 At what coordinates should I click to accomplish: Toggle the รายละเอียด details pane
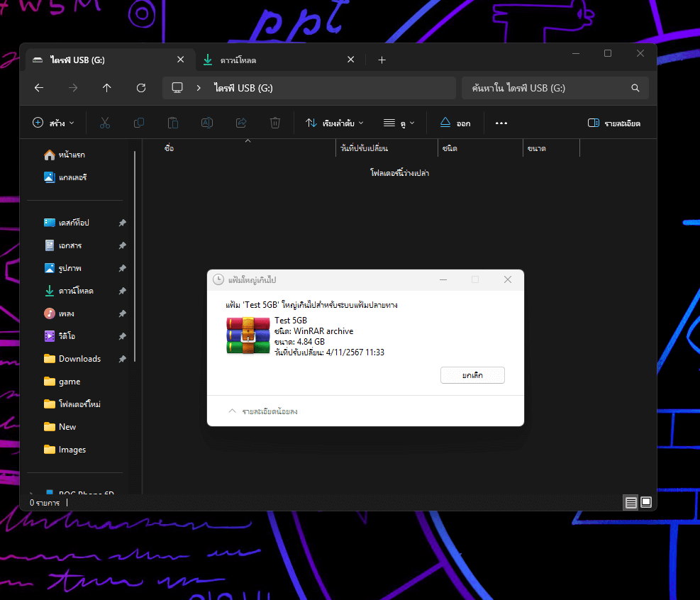pyautogui.click(x=614, y=123)
